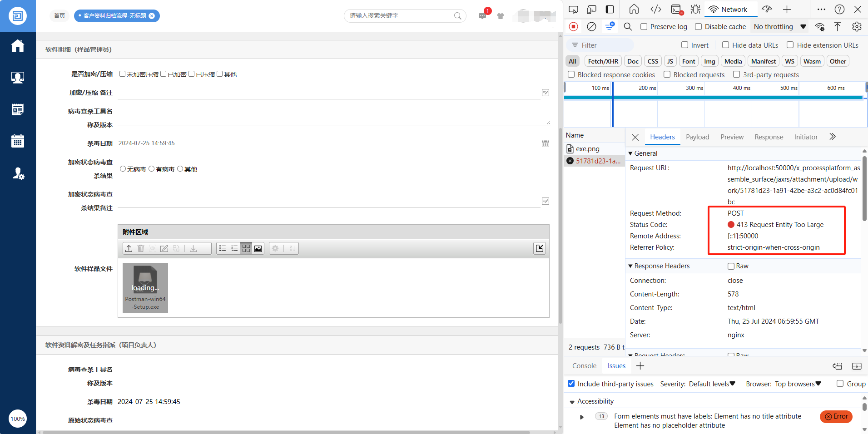Filter requests by Fetch/XHR
The image size is (868, 434).
click(x=603, y=61)
